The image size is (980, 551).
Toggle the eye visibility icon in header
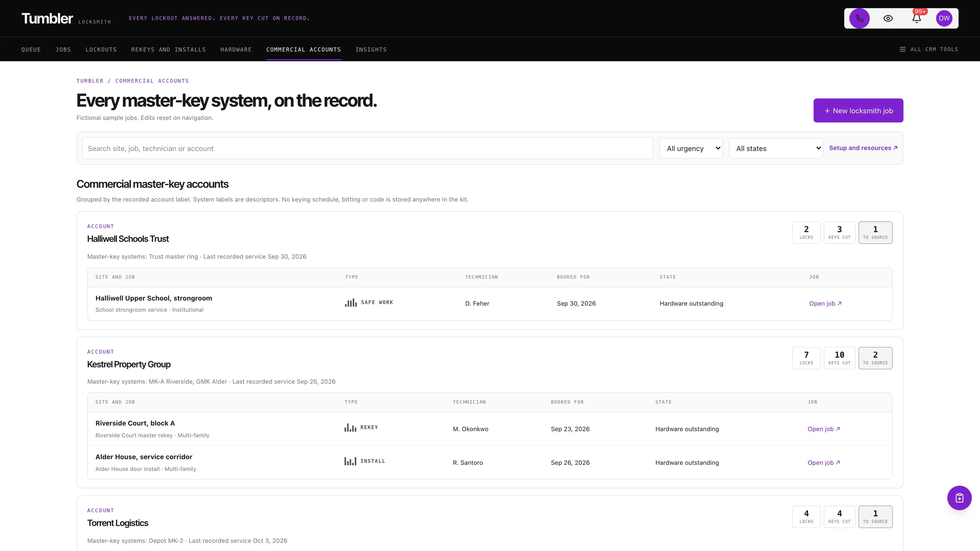[888, 18]
